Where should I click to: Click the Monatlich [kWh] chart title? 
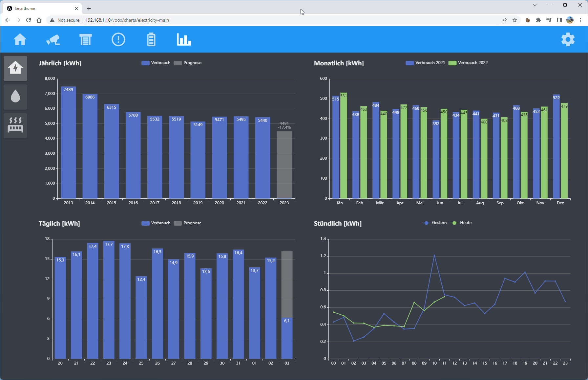click(339, 63)
